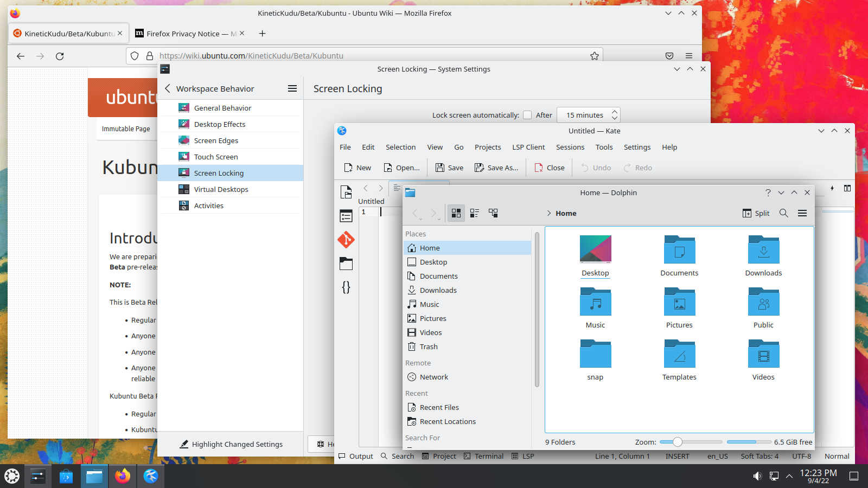This screenshot has width=868, height=488.
Task: Click the Save As button in Kate
Action: point(496,168)
